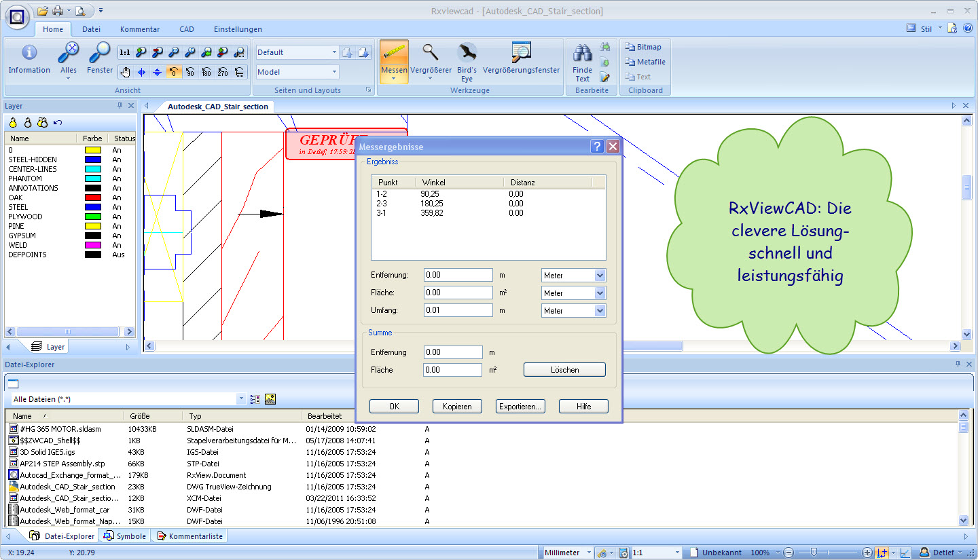Toggle the highlighted 0° rotation button
978x560 pixels.
click(x=174, y=72)
